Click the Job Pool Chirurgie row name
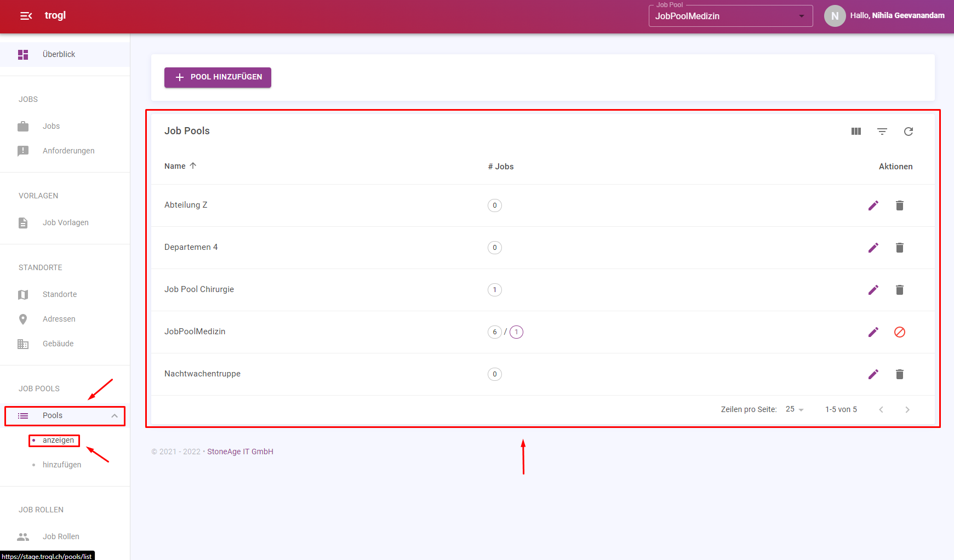This screenshot has width=954, height=560. [199, 289]
